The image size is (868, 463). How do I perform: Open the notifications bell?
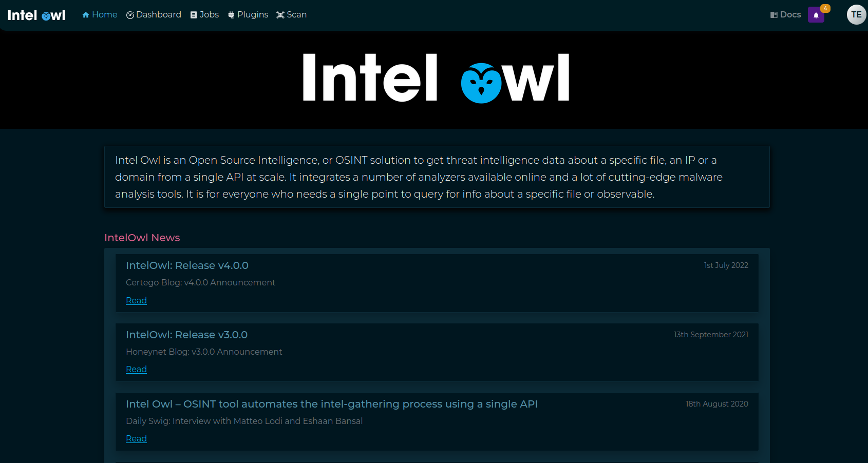point(816,15)
